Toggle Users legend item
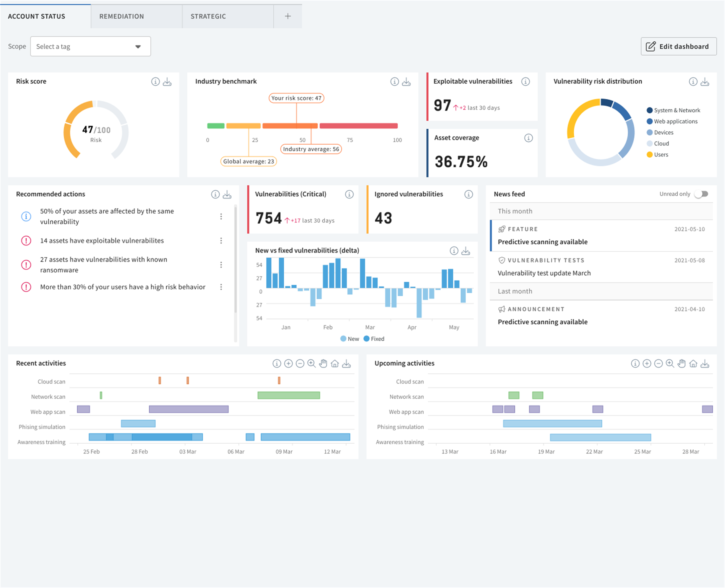725x588 pixels. click(x=657, y=155)
